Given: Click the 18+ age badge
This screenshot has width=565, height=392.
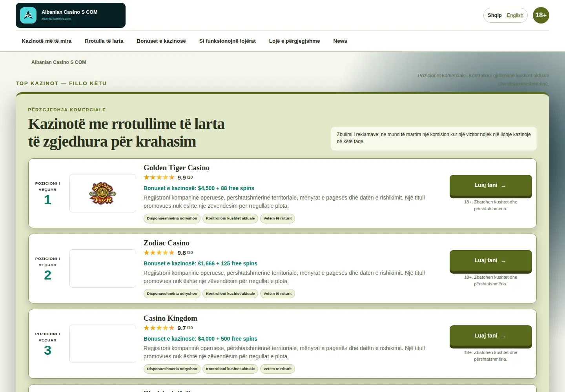Looking at the screenshot, I should coord(541,15).
